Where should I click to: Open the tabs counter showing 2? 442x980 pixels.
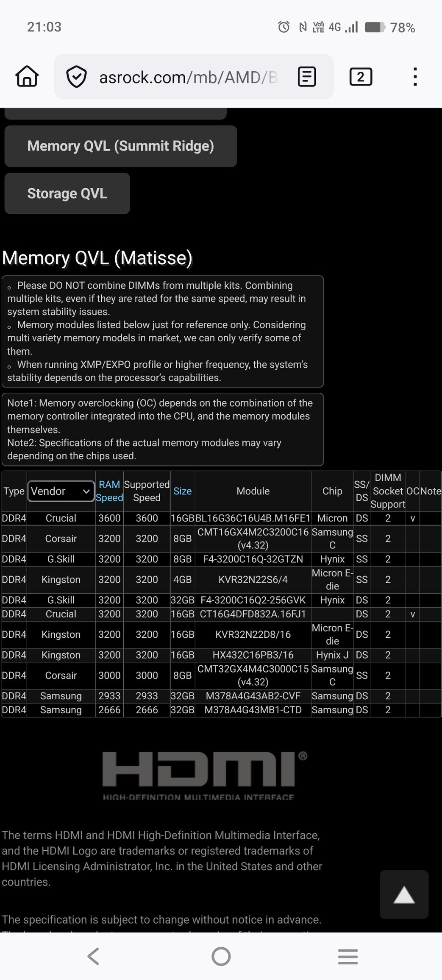(x=361, y=77)
